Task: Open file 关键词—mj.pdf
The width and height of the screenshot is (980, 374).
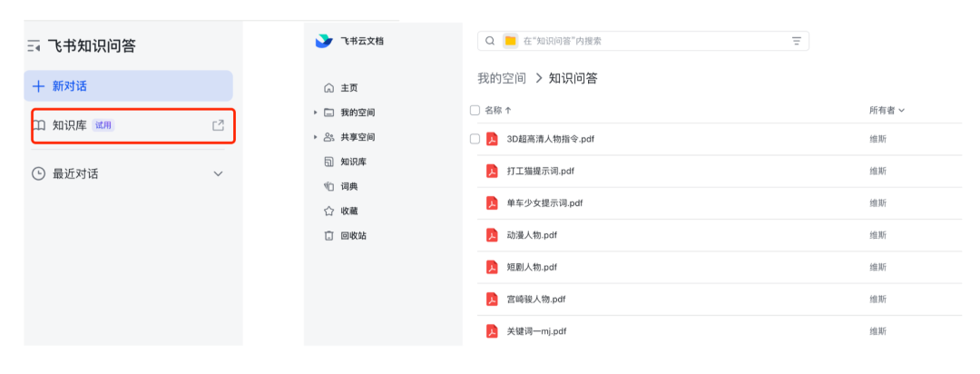Action: pyautogui.click(x=537, y=330)
